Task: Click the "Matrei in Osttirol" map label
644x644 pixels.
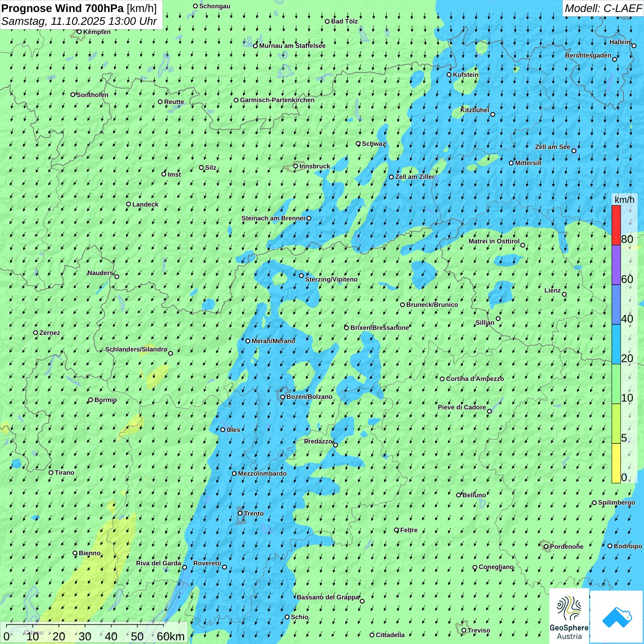Action: pos(494,241)
